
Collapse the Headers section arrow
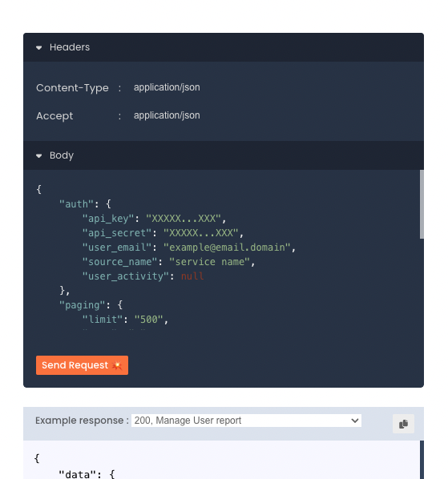[38, 47]
